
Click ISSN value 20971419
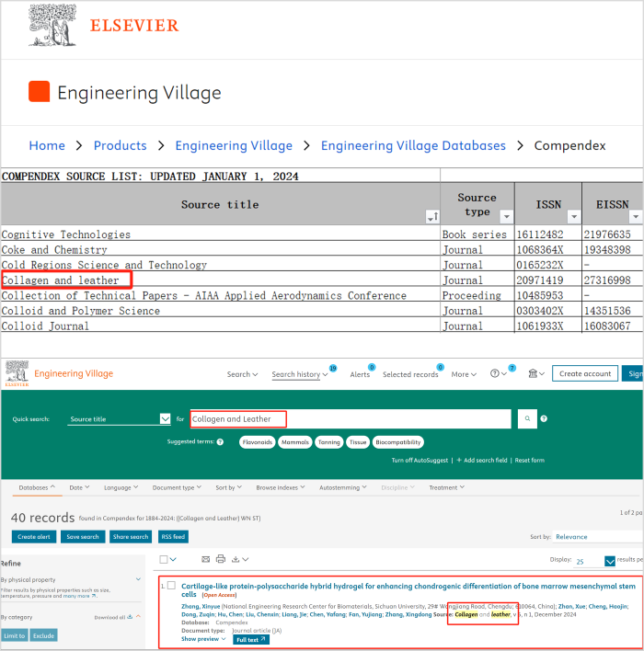pos(540,280)
